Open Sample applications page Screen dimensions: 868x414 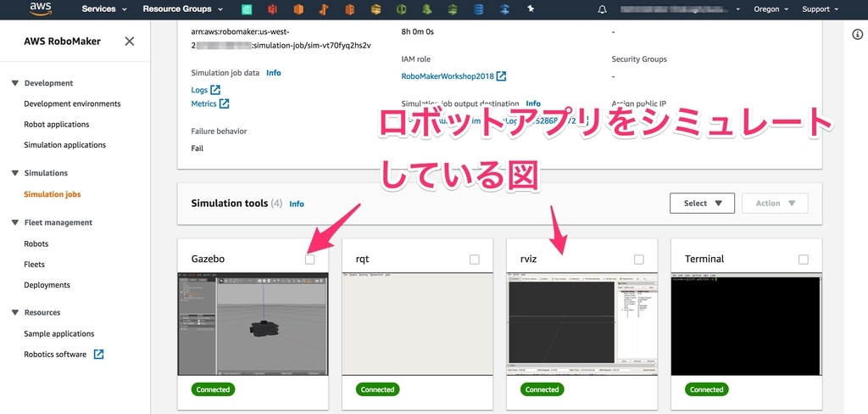[x=59, y=333]
